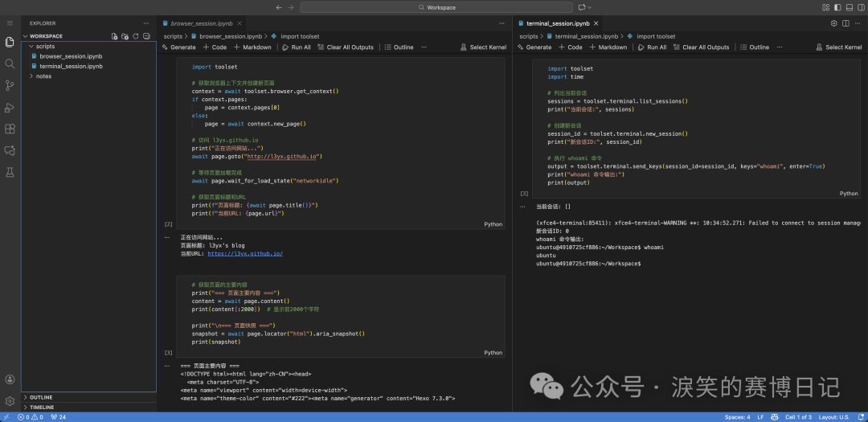Screen dimensions: 868x422
Task: Collapse all folders in Explorer
Action: click(x=146, y=36)
